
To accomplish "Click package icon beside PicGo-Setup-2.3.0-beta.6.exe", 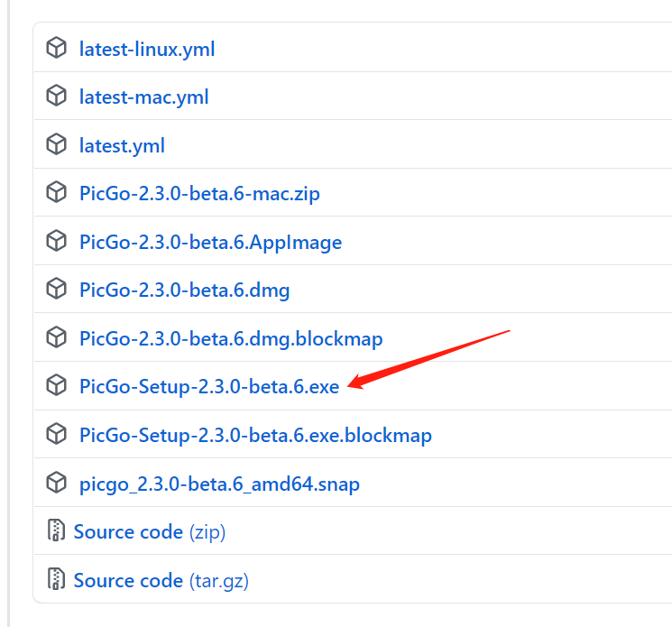I will coord(56,386).
